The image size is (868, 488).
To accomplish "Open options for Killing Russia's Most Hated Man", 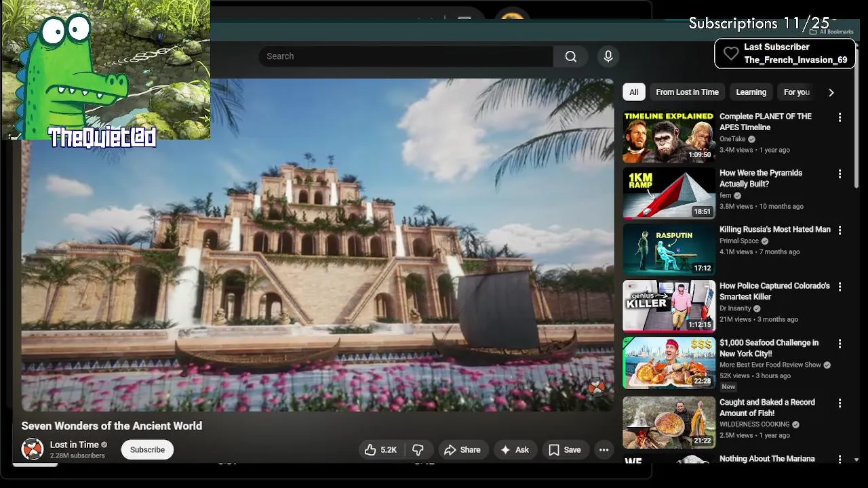I will pos(840,230).
